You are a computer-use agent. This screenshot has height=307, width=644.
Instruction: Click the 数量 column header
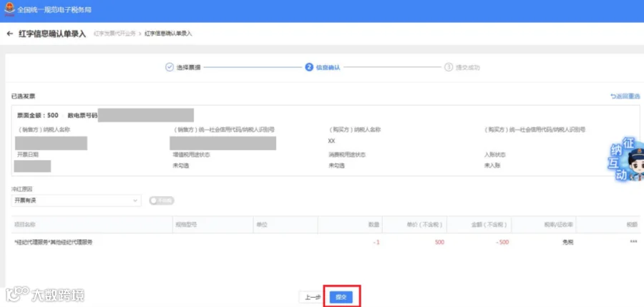pyautogui.click(x=374, y=225)
